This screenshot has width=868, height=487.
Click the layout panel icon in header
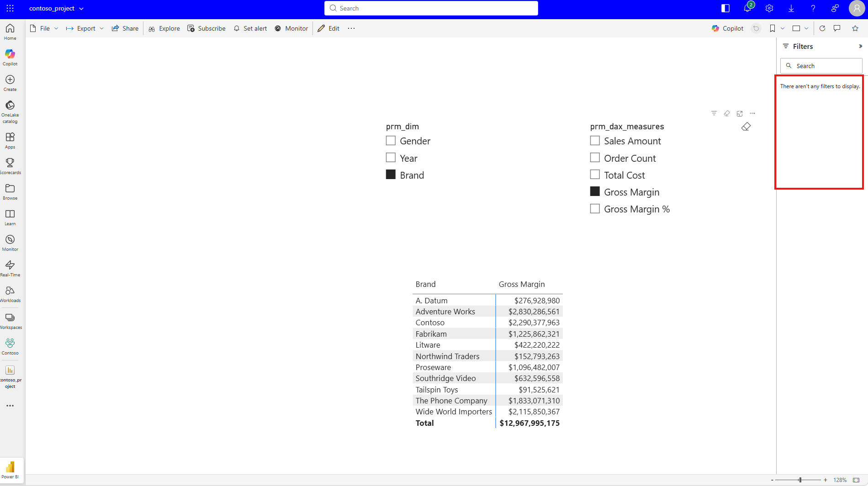click(x=725, y=8)
